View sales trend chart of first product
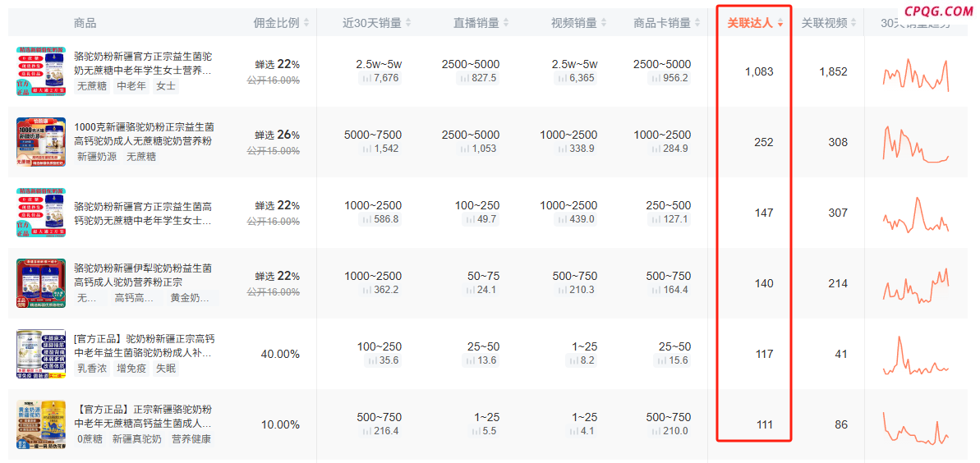 [x=915, y=73]
